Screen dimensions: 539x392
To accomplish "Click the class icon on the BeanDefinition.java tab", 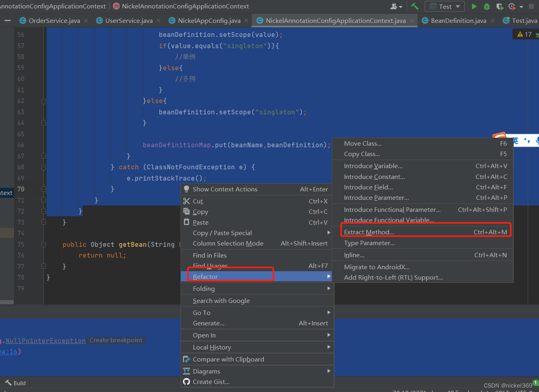I will tap(425, 20).
